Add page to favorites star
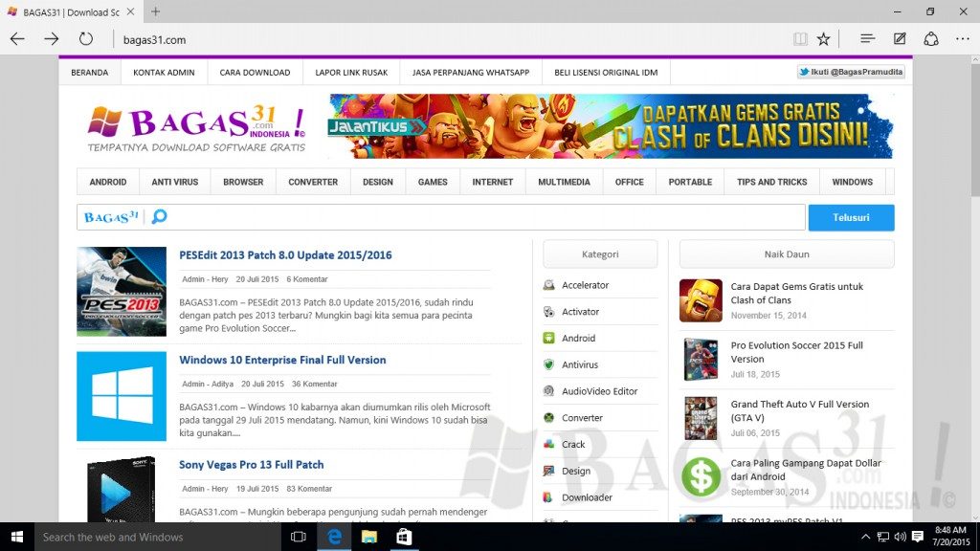The image size is (980, 551). (x=824, y=39)
